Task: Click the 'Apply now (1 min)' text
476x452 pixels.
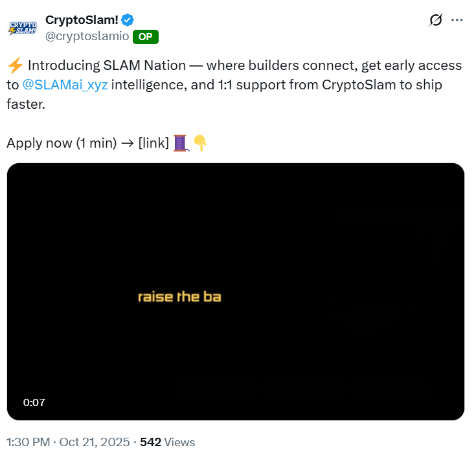Action: [61, 142]
